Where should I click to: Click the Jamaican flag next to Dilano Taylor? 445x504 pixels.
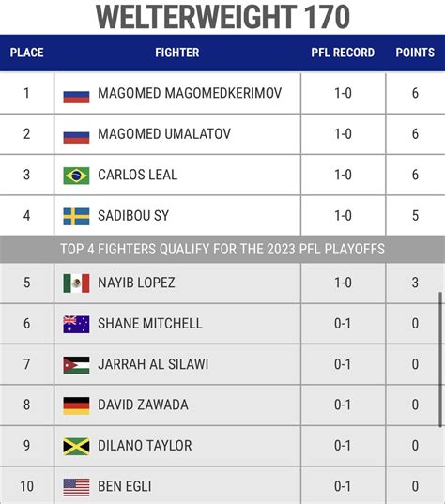[x=76, y=446]
